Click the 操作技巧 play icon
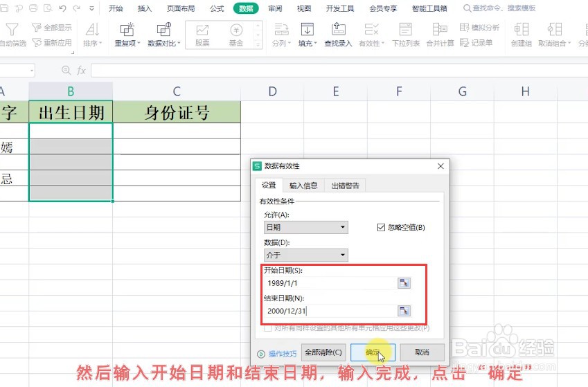 pos(261,354)
